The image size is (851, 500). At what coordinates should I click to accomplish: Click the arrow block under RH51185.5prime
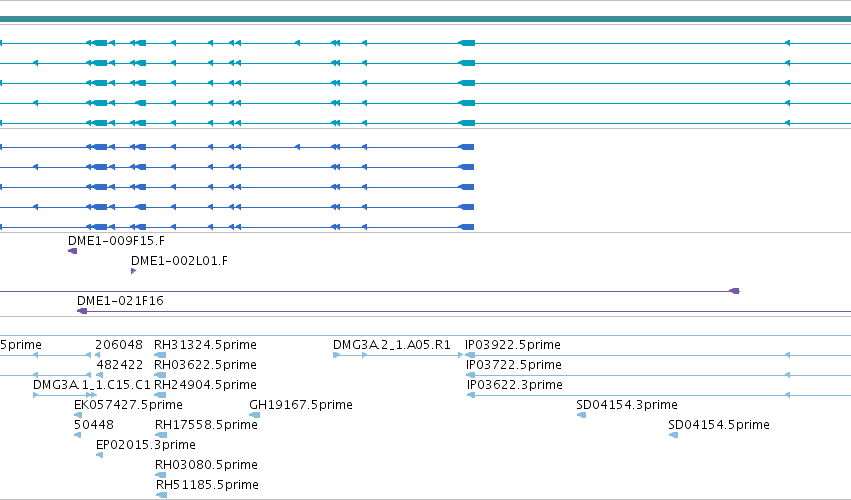162,495
